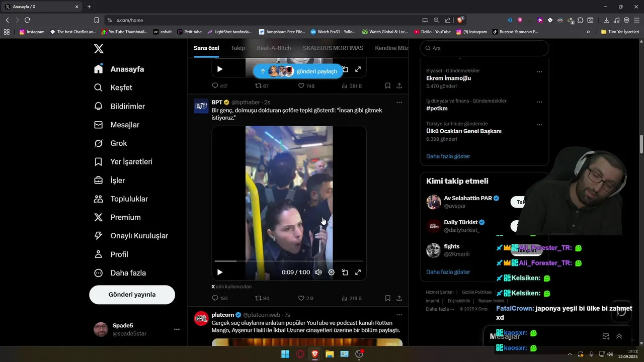
Task: Open Mesajlar in the left sidebar
Action: (117, 125)
